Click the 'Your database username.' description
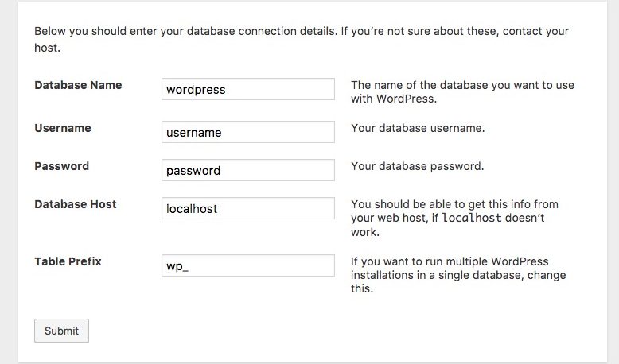This screenshot has width=619, height=364. point(418,128)
